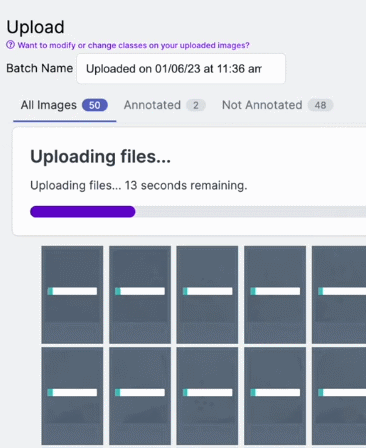The width and height of the screenshot is (366, 448).
Task: Click the help question mark icon
Action: pyautogui.click(x=11, y=45)
